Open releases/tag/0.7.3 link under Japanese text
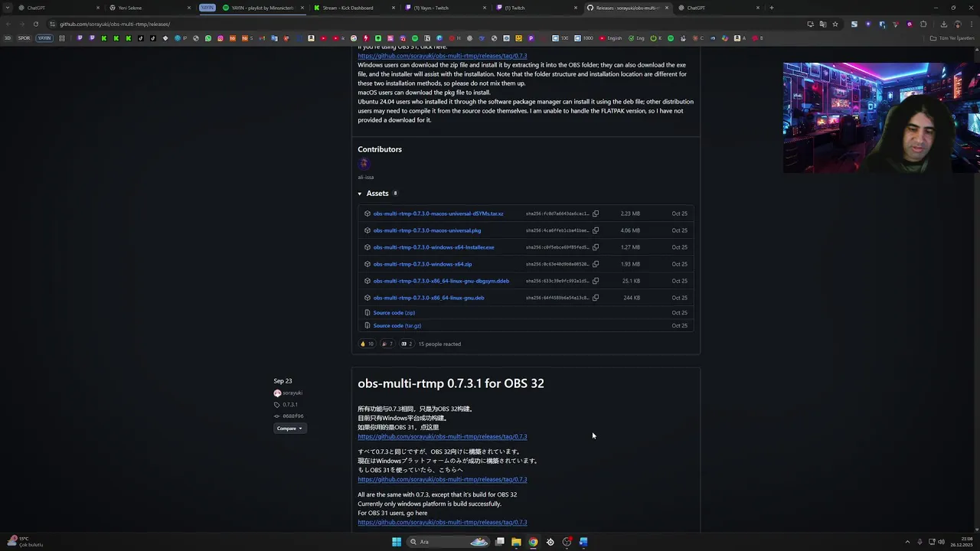 (443, 479)
